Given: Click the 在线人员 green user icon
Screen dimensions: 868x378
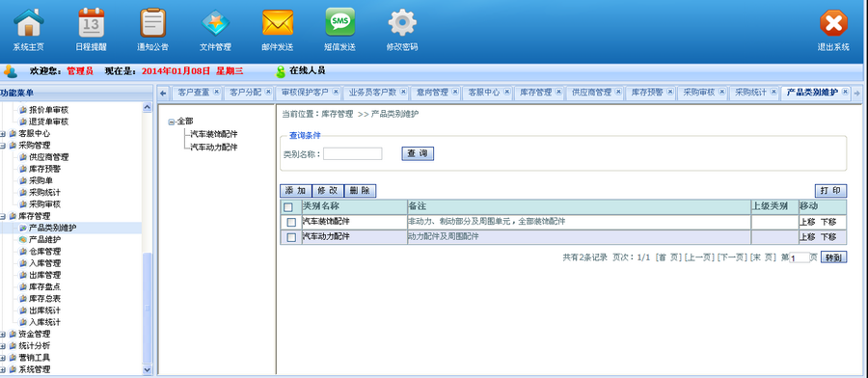Looking at the screenshot, I should click(x=281, y=71).
